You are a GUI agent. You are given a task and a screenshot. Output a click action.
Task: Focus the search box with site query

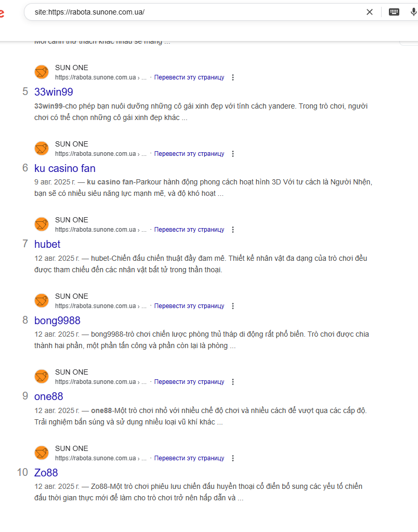click(x=197, y=12)
